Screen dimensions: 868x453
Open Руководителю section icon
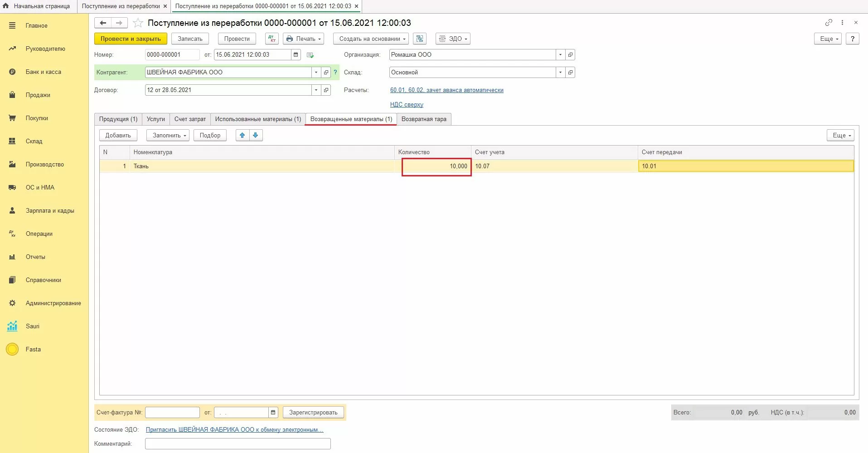pyautogui.click(x=12, y=49)
